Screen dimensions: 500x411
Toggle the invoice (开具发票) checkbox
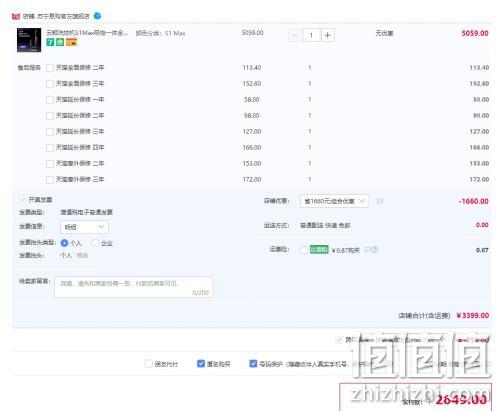[23, 200]
